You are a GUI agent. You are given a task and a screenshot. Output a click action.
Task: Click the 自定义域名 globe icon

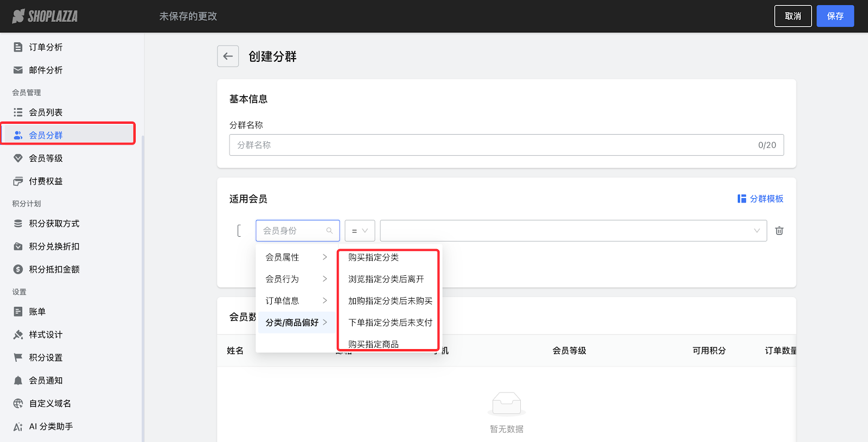[18, 403]
